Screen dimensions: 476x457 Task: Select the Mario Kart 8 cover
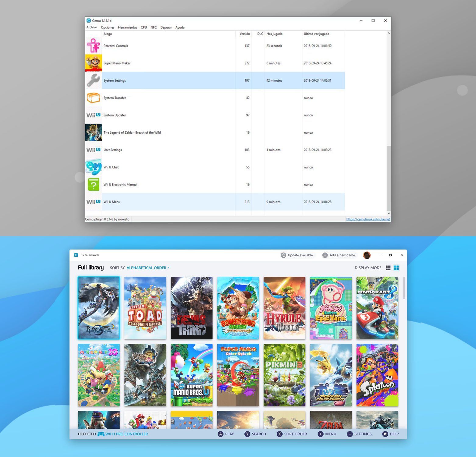(377, 308)
